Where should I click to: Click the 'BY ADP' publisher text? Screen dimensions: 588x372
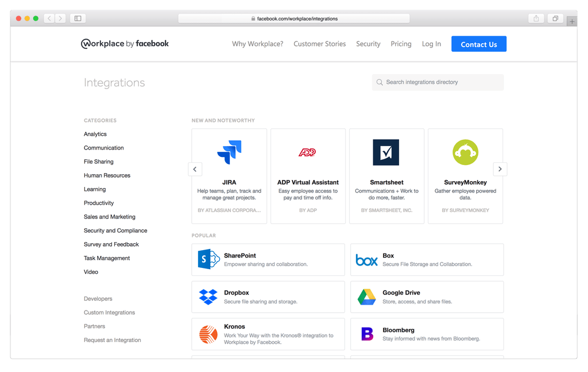click(308, 210)
